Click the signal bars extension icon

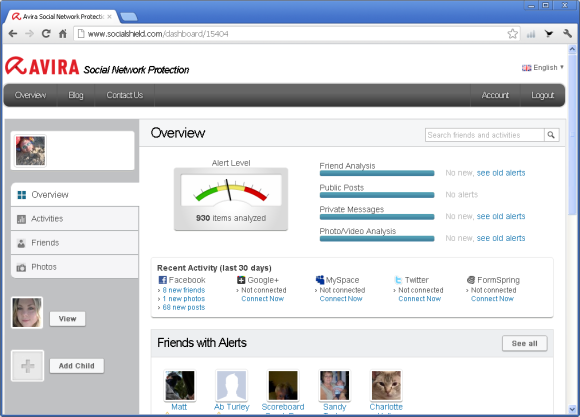531,34
